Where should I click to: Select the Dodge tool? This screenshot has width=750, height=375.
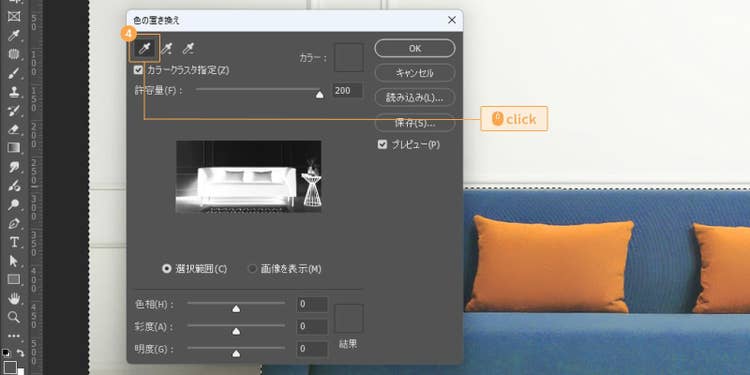click(14, 204)
